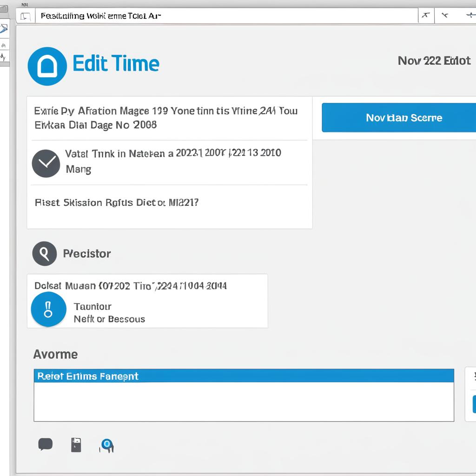Open the chat bubble icon at bottom
Image resolution: width=476 pixels, height=476 pixels.
46,444
